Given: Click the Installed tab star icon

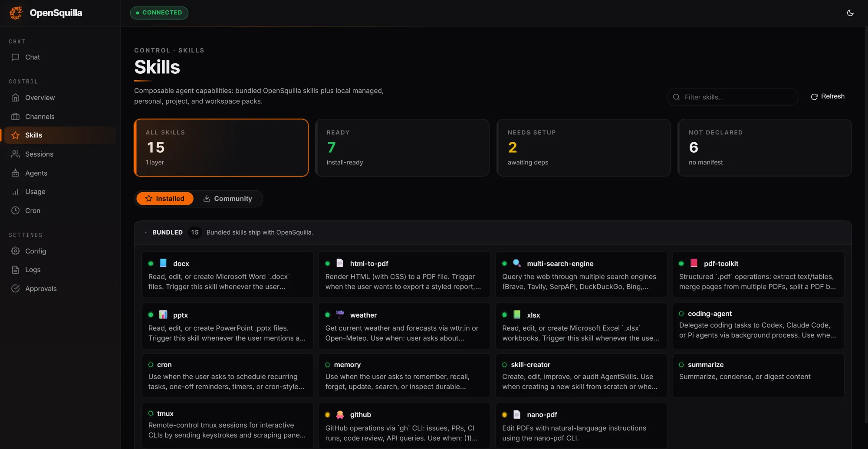Looking at the screenshot, I should (x=149, y=199).
